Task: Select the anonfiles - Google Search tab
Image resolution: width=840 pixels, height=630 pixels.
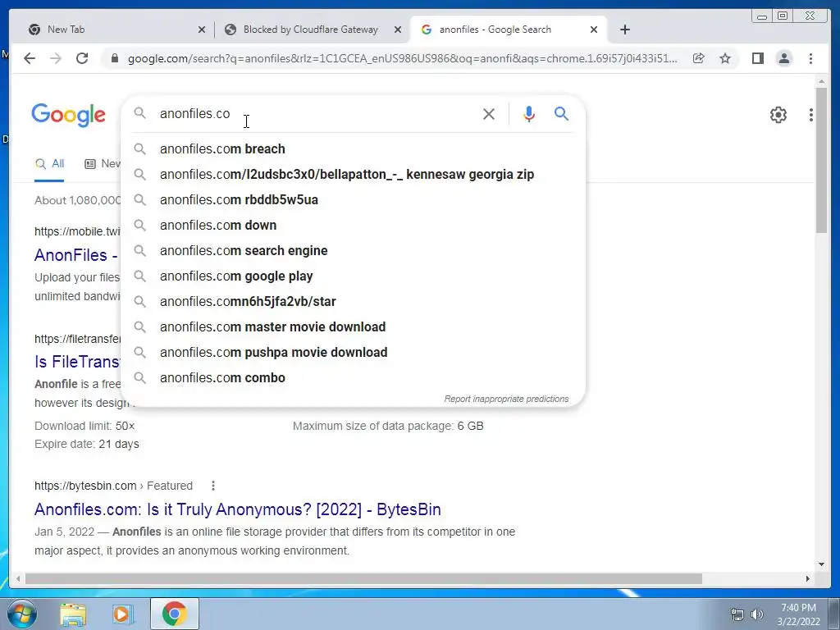Action: pos(508,30)
